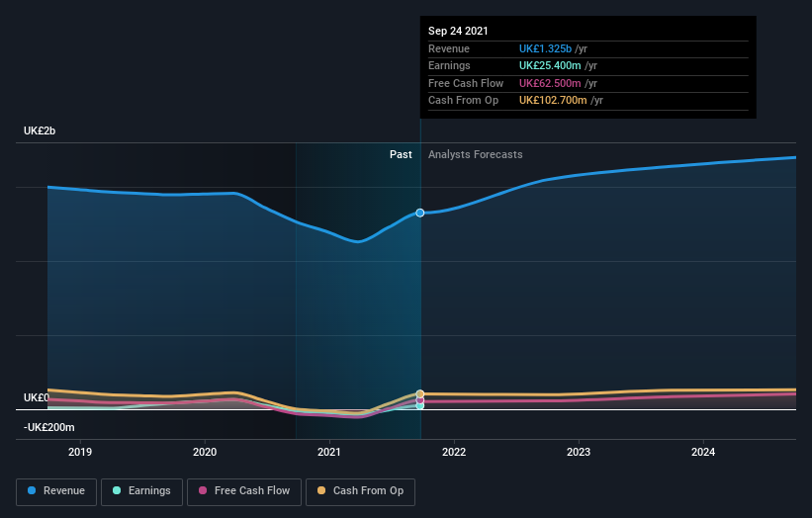Click the orange Cash From Op data point

[420, 393]
